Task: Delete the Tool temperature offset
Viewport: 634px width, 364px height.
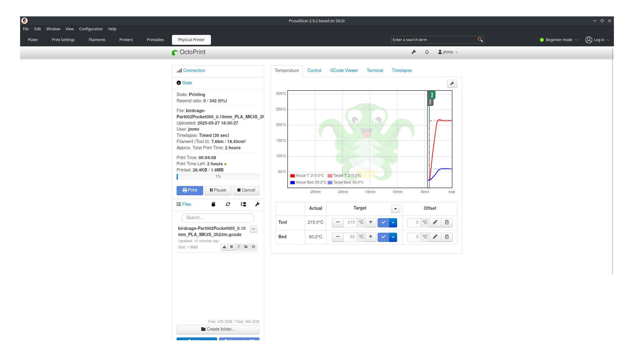Action: pos(447,222)
